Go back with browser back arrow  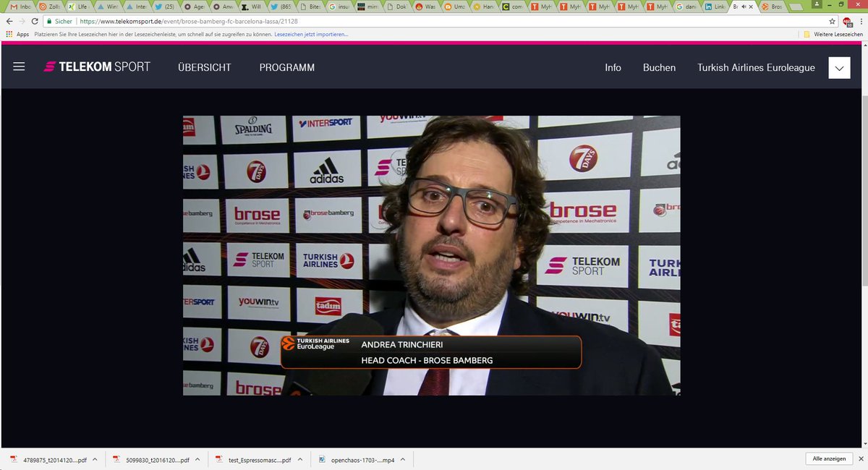coord(9,22)
